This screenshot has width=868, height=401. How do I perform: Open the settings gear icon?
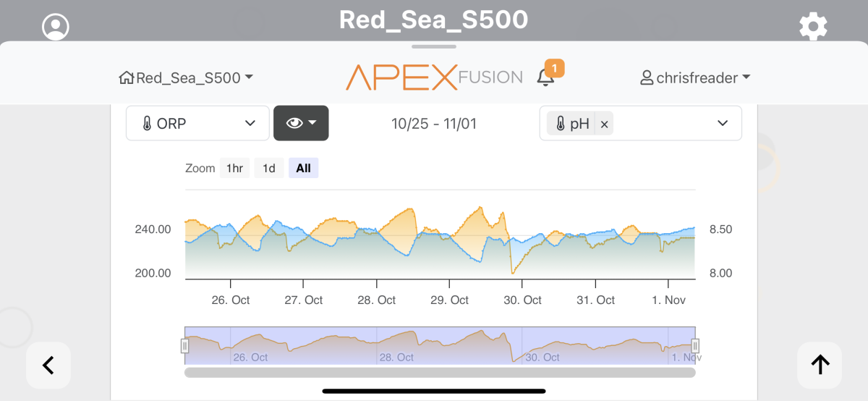(x=813, y=27)
